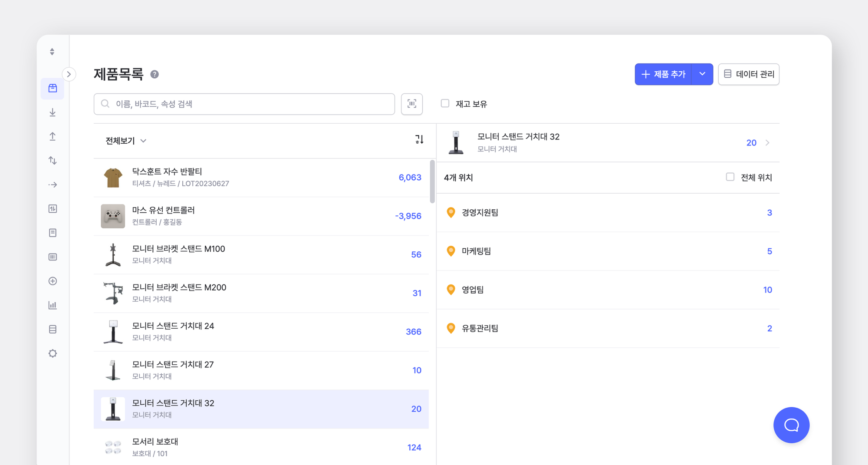Click the 제품 추가 button
Viewport: 868px width, 465px height.
tap(663, 74)
